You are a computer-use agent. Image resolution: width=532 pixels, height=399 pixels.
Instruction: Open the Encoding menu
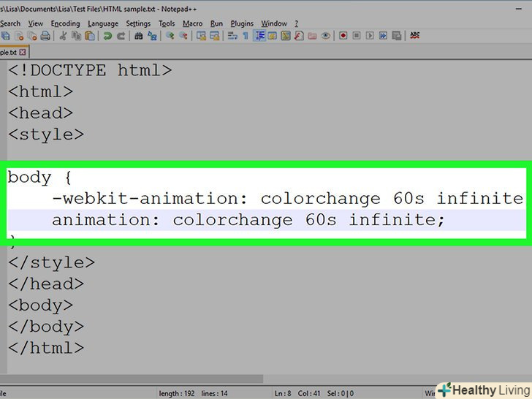pos(66,23)
